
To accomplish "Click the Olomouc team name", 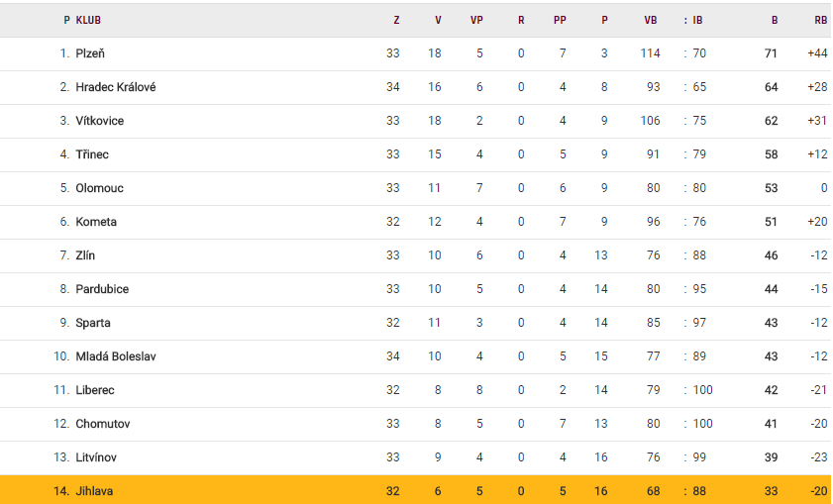I will click(x=99, y=188).
